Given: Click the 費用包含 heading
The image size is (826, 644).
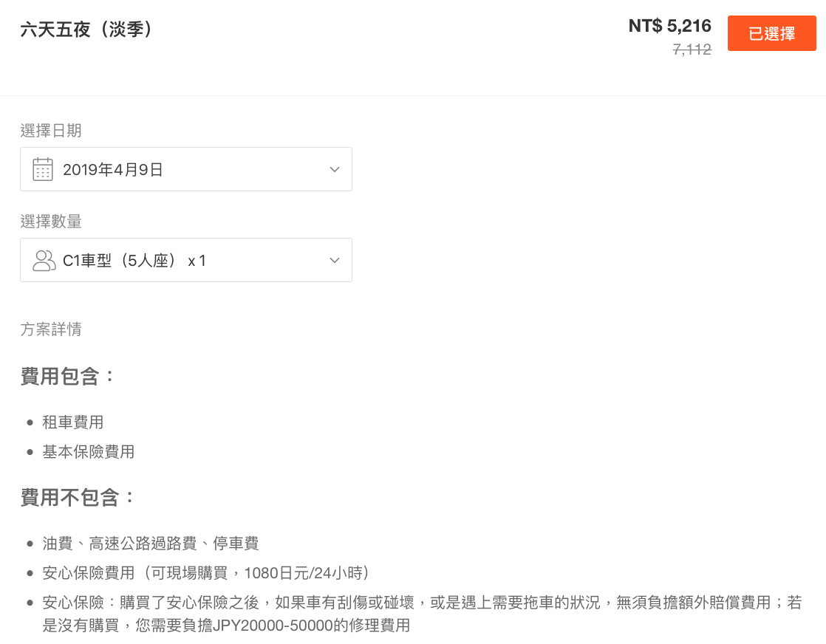Looking at the screenshot, I should [67, 377].
